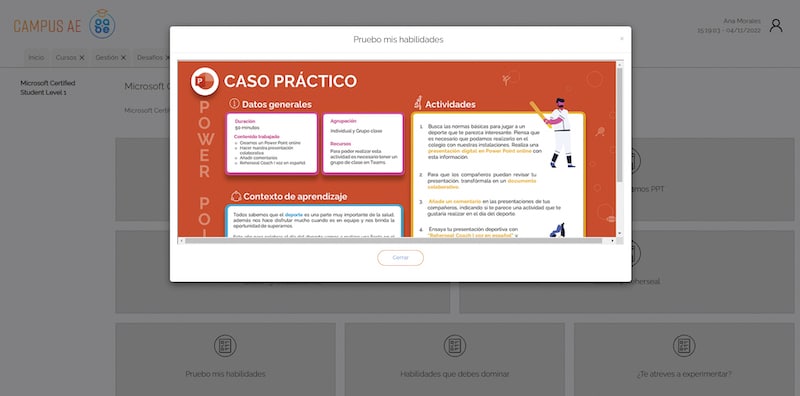Click the Actividades figure icon

coord(418,103)
